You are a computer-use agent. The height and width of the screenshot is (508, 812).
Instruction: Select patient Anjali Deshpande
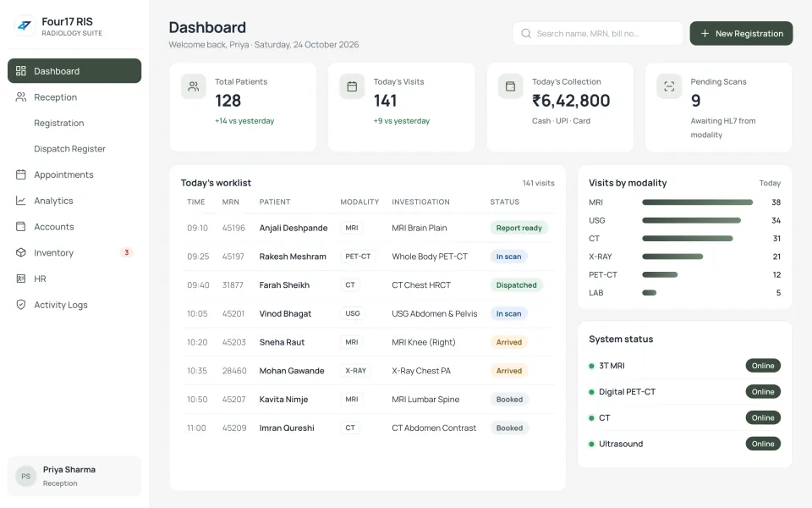294,228
